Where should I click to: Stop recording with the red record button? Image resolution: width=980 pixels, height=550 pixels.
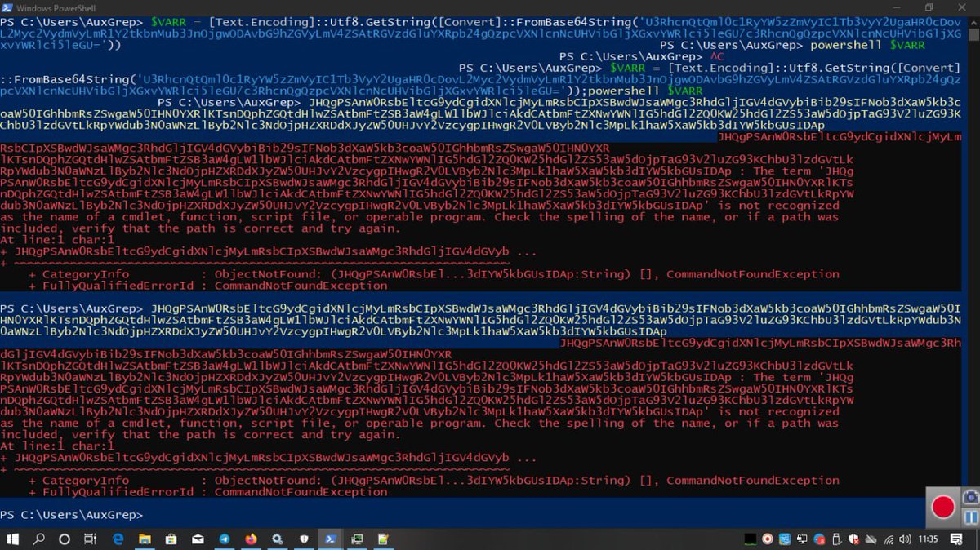pos(943,507)
